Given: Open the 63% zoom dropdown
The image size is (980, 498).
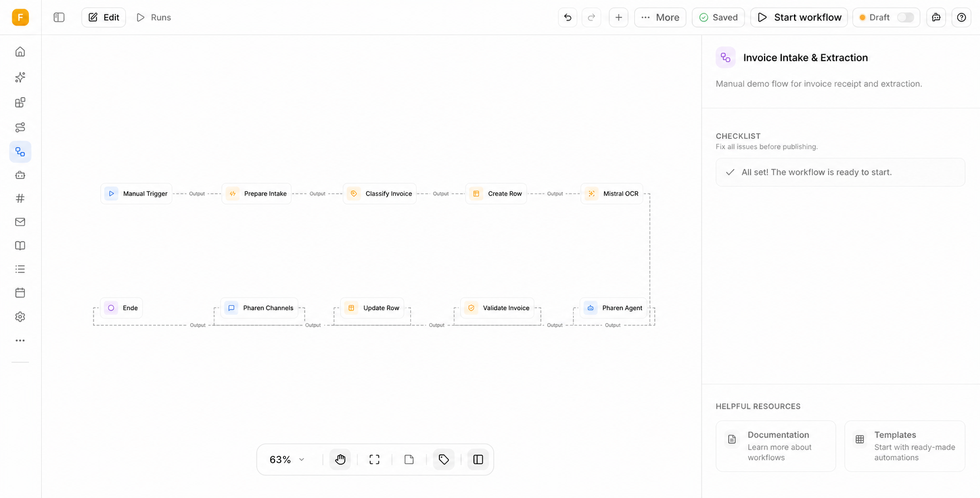Looking at the screenshot, I should pos(287,460).
